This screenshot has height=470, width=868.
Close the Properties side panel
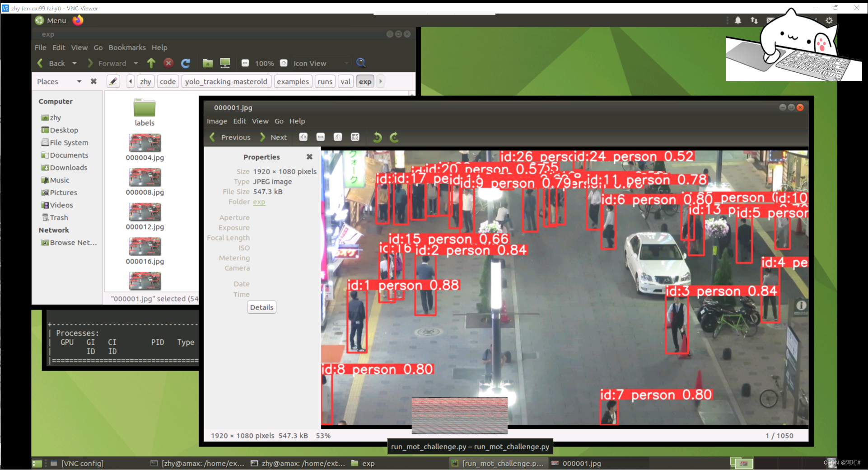pyautogui.click(x=309, y=157)
